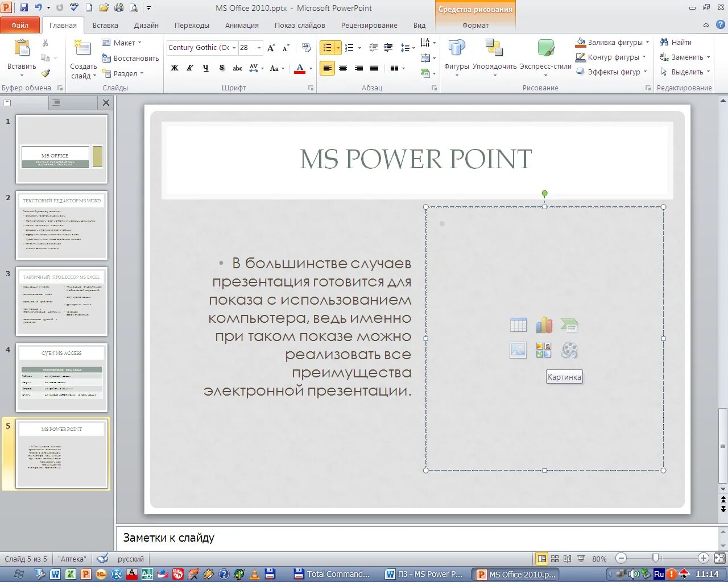Toggle justify text alignment
This screenshot has width=728, height=582.
point(374,68)
